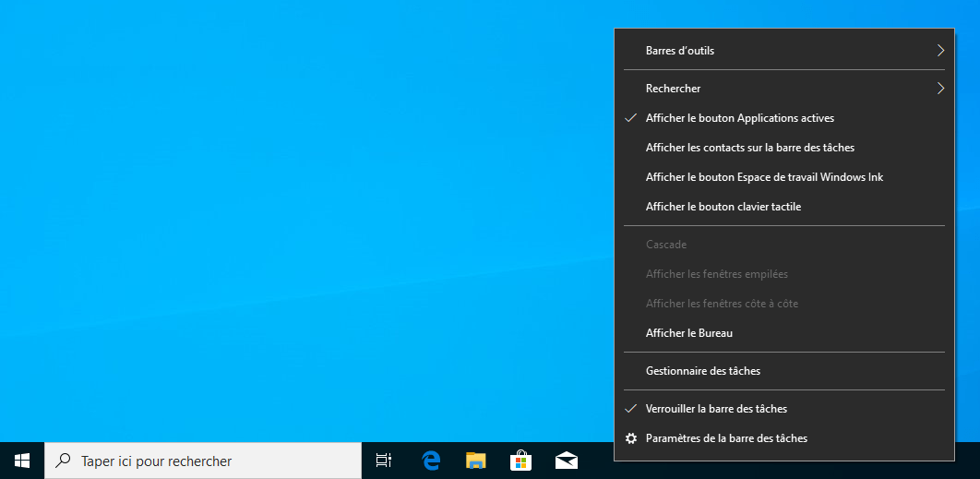This screenshot has height=479, width=980.
Task: Open 'Paramètres de la barre des tâches'
Action: (784, 438)
